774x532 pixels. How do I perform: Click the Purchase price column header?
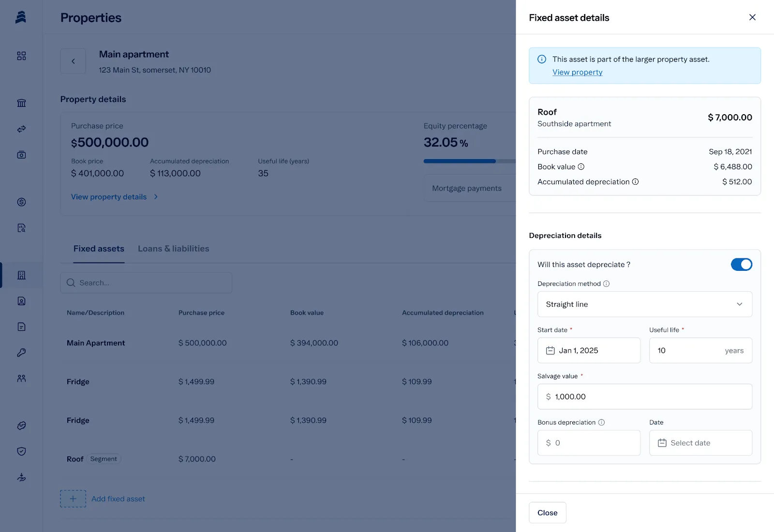[201, 313]
